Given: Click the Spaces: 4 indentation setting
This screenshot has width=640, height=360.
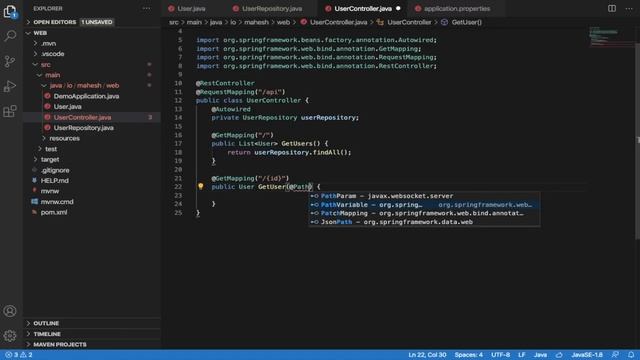Looking at the screenshot, I should pyautogui.click(x=469, y=355).
